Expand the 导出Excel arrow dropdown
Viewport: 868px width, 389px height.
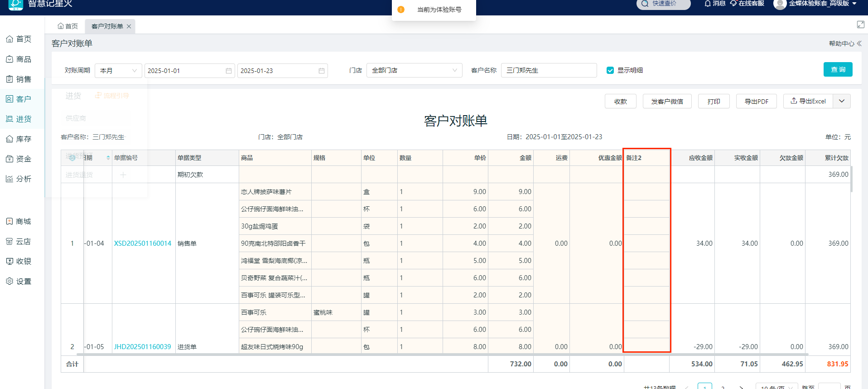tap(842, 101)
